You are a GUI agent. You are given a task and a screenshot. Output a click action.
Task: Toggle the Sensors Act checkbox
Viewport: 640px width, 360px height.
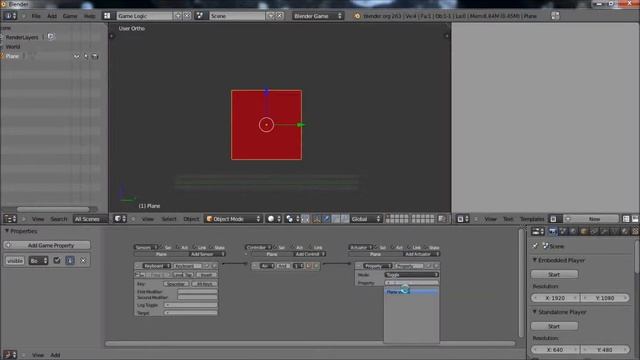(x=178, y=247)
